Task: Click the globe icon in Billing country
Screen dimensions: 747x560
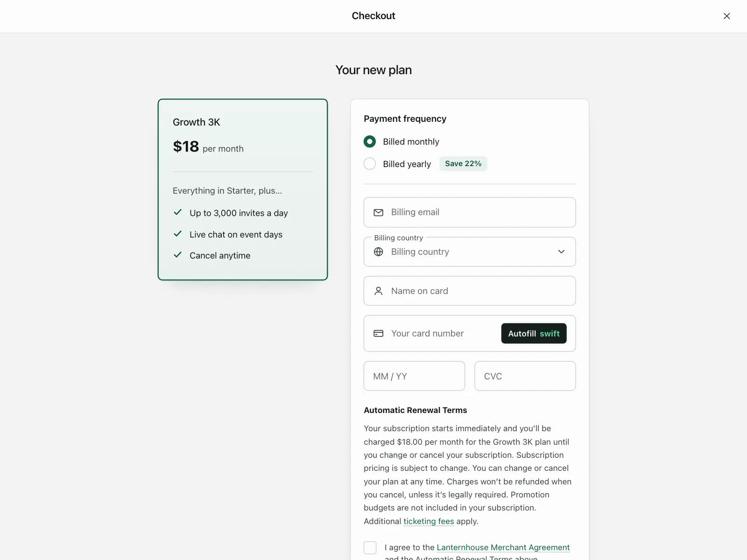Action: (x=379, y=252)
